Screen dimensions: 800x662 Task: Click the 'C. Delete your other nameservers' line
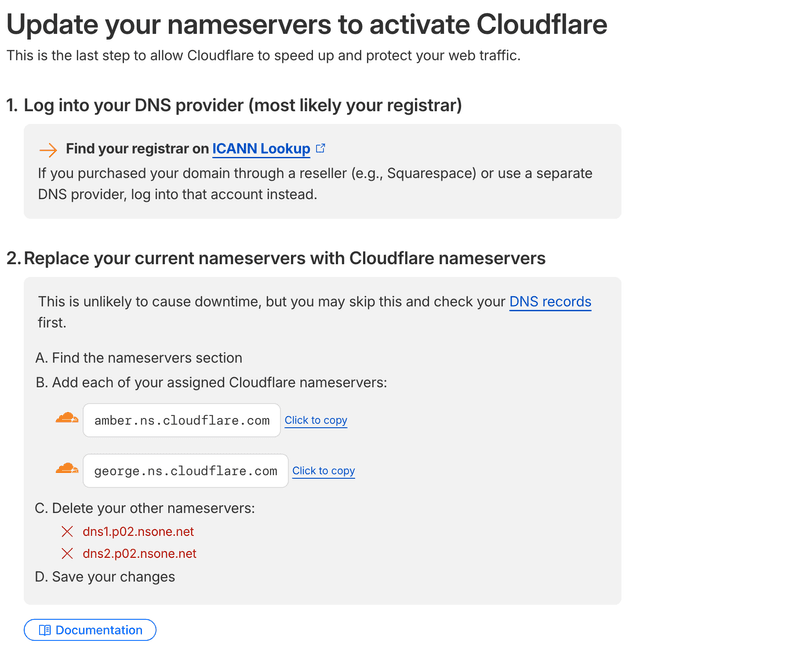145,508
